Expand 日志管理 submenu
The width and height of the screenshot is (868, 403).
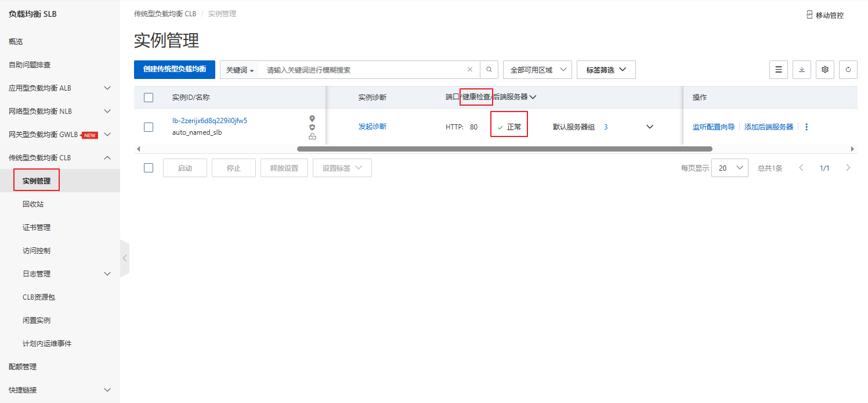[107, 274]
